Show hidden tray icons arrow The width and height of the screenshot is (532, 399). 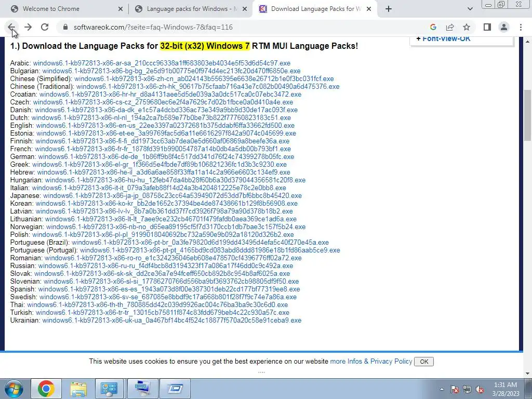coord(442,390)
